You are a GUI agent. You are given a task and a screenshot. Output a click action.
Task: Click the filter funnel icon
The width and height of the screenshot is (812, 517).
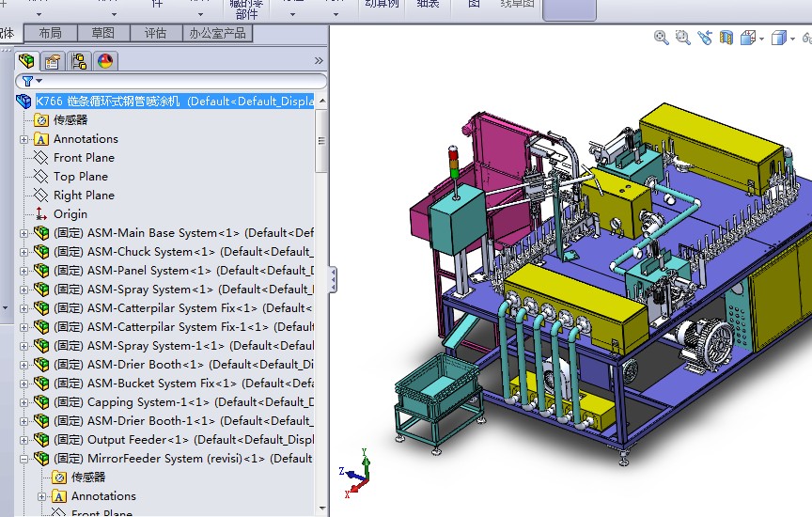point(27,81)
